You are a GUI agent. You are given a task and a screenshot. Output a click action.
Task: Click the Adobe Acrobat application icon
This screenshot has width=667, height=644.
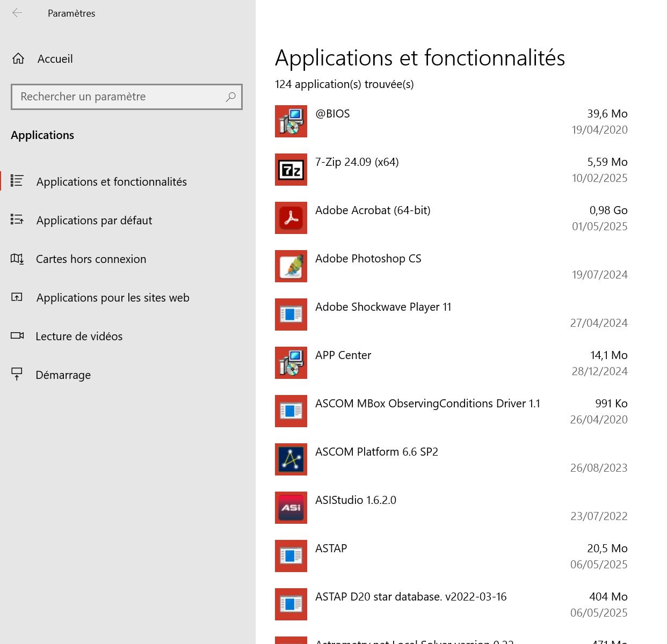pos(291,218)
